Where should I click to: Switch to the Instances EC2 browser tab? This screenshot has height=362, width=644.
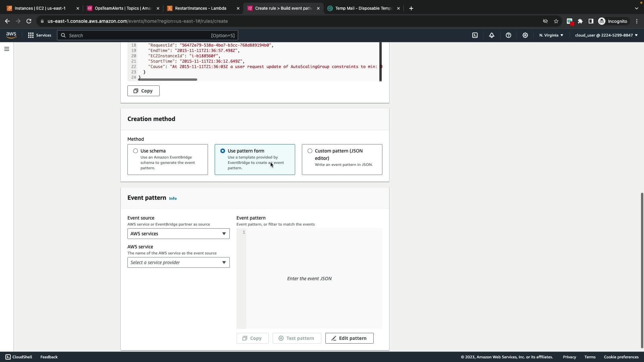click(40, 8)
